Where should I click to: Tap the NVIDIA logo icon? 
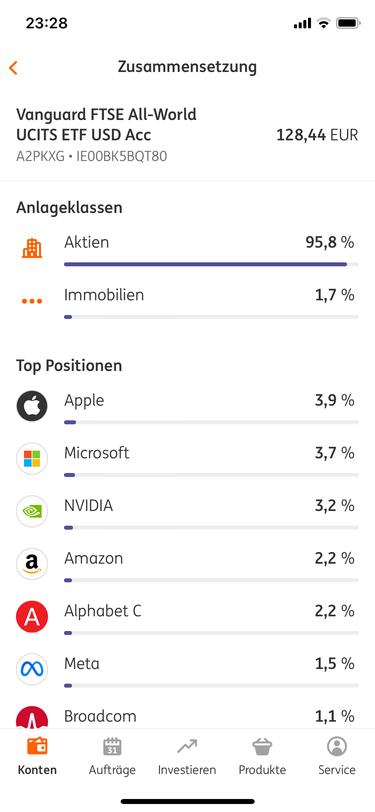[32, 512]
